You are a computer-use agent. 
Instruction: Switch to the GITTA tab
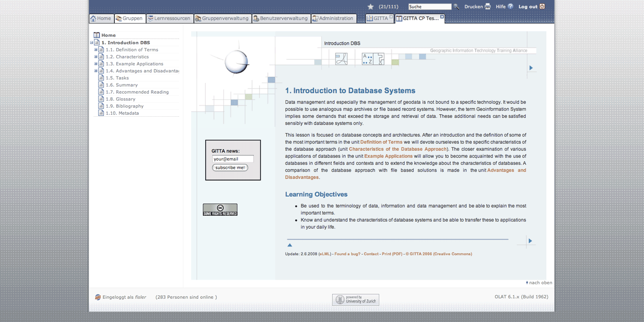380,19
